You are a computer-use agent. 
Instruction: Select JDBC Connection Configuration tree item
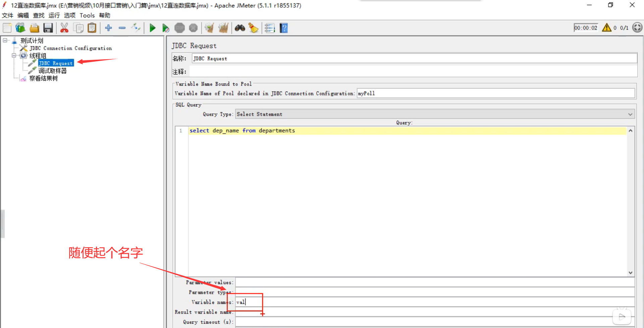tap(71, 48)
